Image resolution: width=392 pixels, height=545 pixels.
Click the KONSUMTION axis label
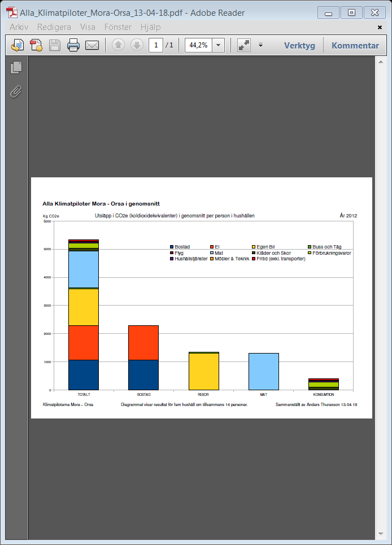(324, 395)
